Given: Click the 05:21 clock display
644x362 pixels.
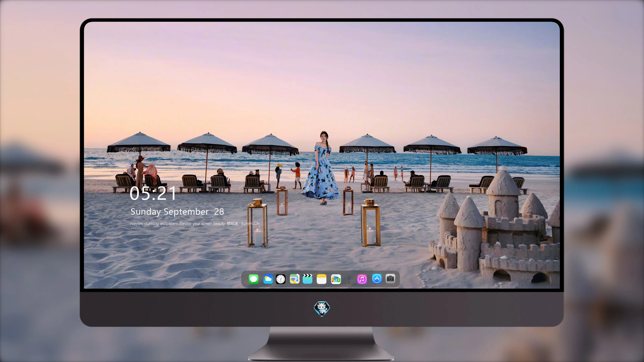Looking at the screenshot, I should click(x=153, y=193).
